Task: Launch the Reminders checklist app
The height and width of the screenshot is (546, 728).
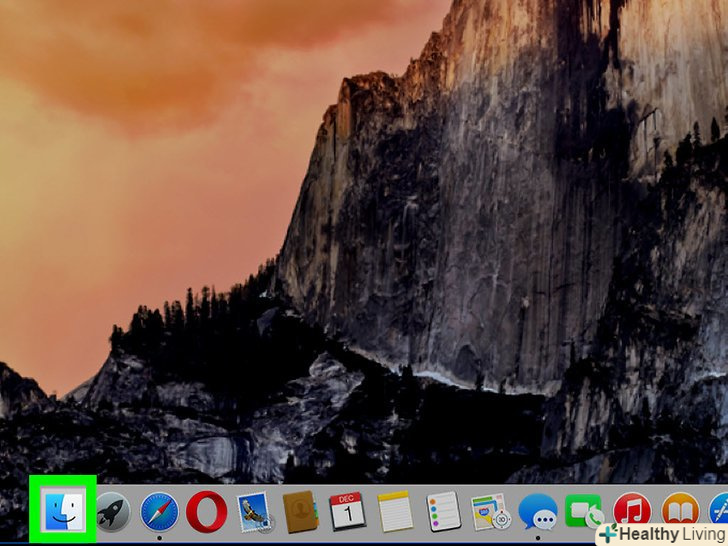Action: (x=442, y=513)
